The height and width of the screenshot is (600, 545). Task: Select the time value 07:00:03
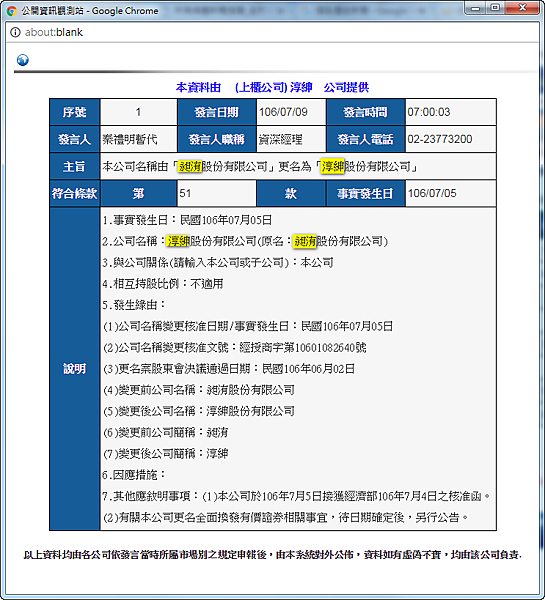tap(429, 112)
